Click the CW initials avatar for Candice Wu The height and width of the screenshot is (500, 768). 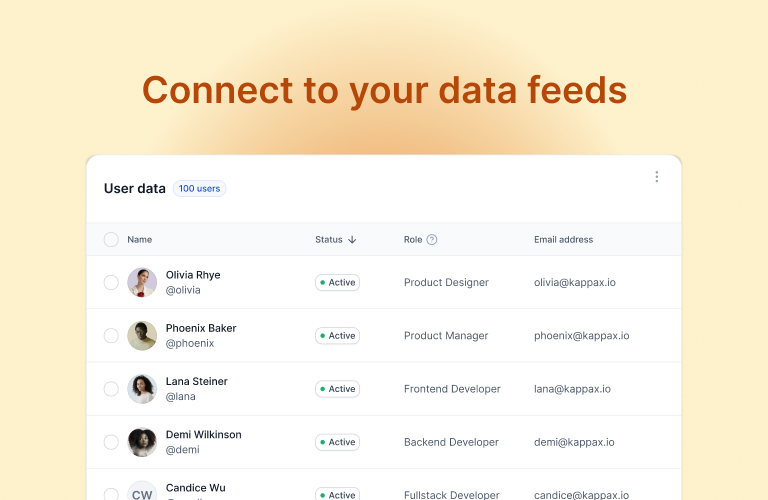(142, 491)
